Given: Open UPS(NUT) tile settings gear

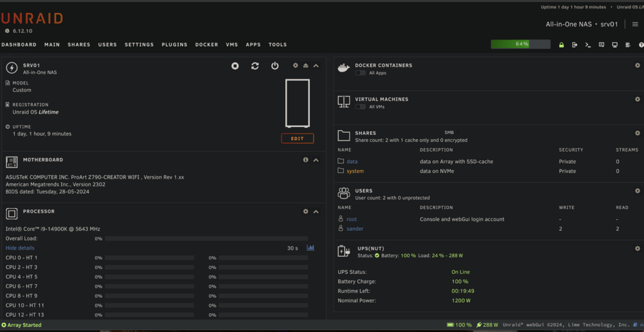Looking at the screenshot, I should 638,249.
